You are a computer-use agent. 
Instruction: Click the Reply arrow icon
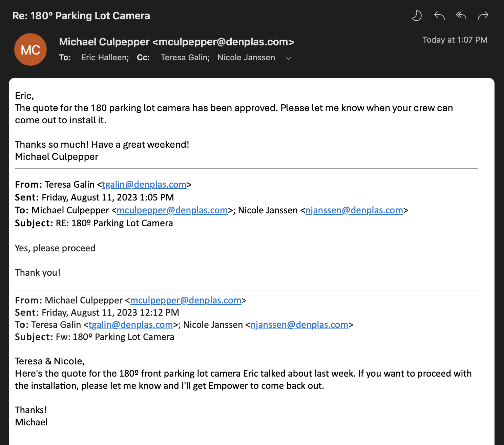tap(439, 16)
